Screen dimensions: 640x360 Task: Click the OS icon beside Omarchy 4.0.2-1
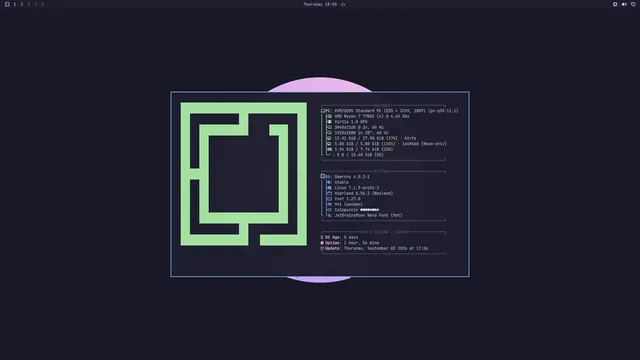click(322, 176)
